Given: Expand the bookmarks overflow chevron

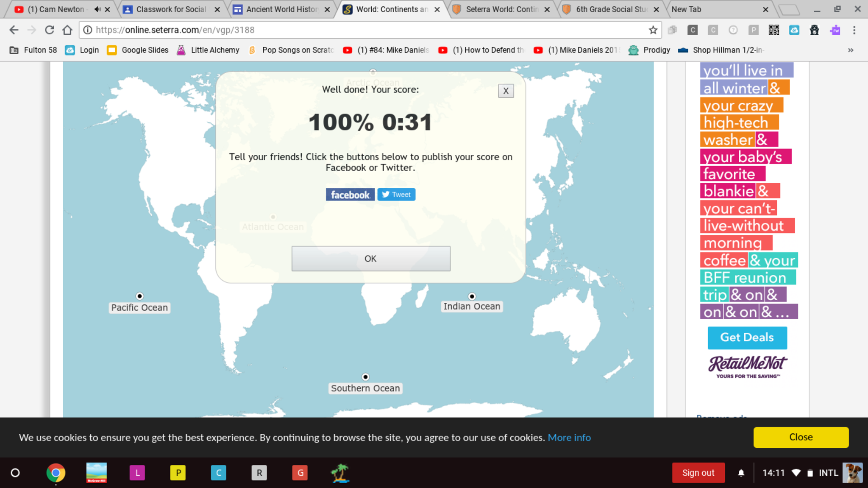Looking at the screenshot, I should (850, 50).
